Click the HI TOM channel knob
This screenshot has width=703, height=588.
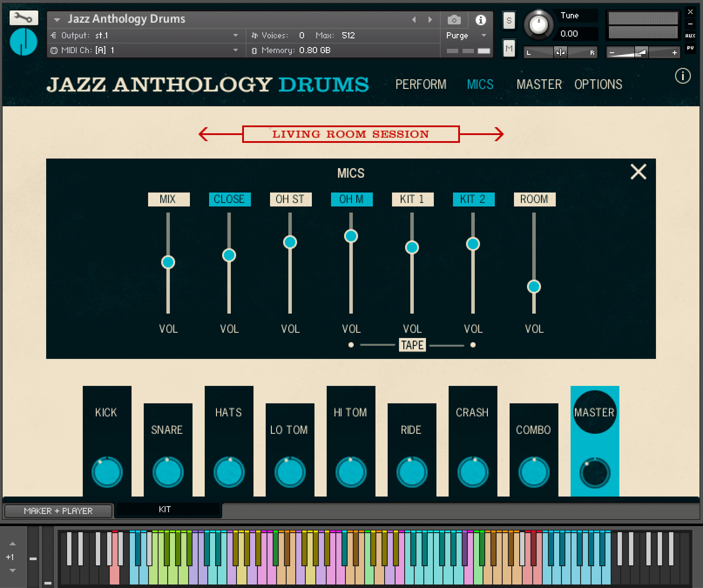tap(351, 472)
